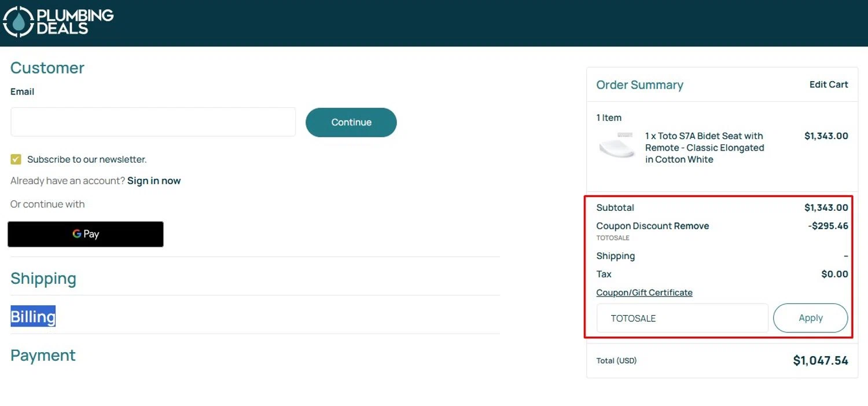The width and height of the screenshot is (868, 406).
Task: Remove the TOTOSALE coupon discount
Action: tap(692, 226)
